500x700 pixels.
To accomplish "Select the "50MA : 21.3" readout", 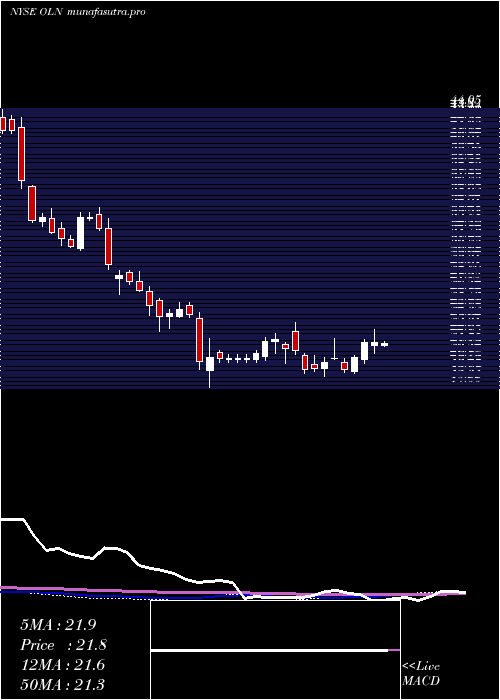I will click(x=62, y=684).
